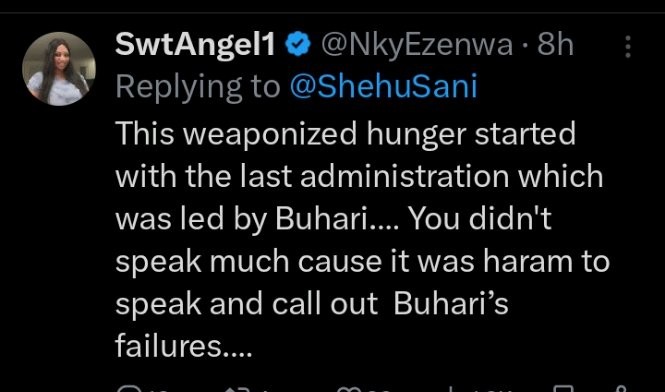Bookmark this tweet using bookmark icon

click(x=564, y=389)
